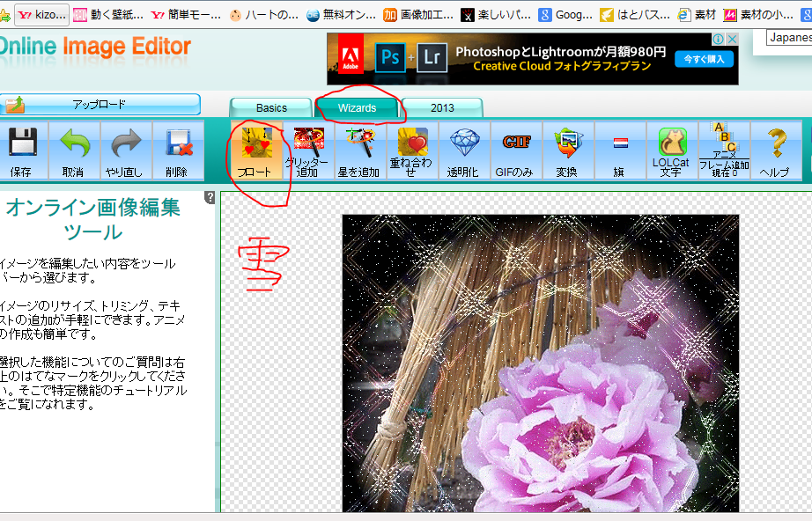
Task: Open the Goog... bookmark
Action: click(x=565, y=15)
